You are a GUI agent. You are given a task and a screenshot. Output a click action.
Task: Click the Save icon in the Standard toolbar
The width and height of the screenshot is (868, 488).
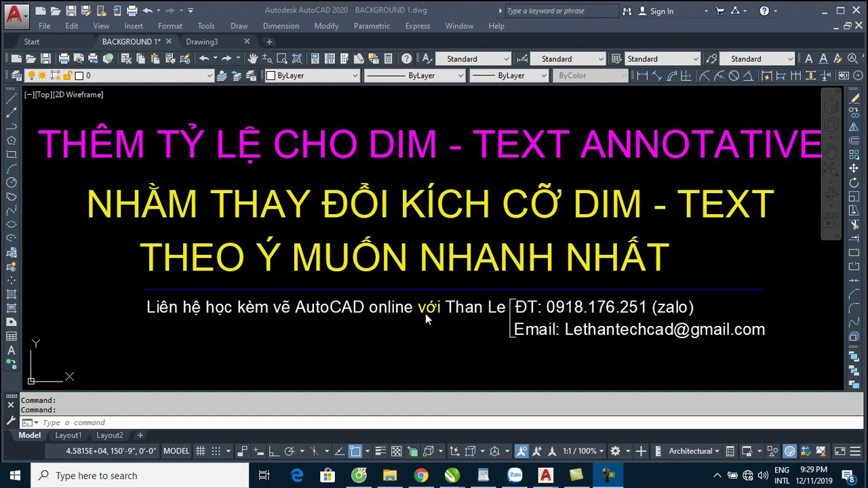tap(45, 58)
